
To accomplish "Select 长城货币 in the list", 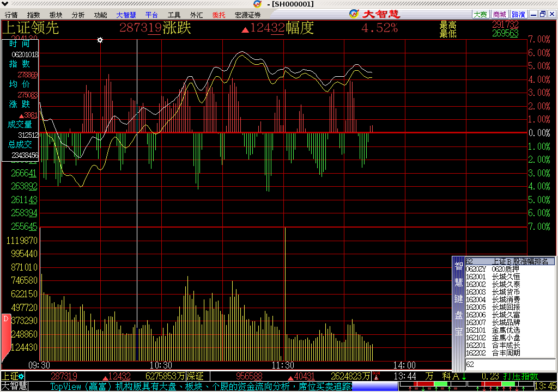I will point(510,292).
